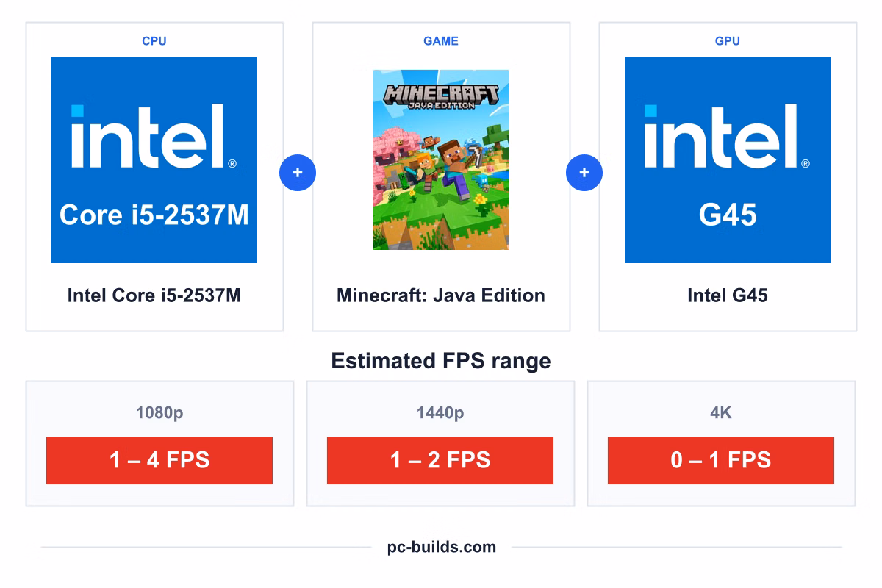
Task: Click the GPU label heading
Action: 728,41
